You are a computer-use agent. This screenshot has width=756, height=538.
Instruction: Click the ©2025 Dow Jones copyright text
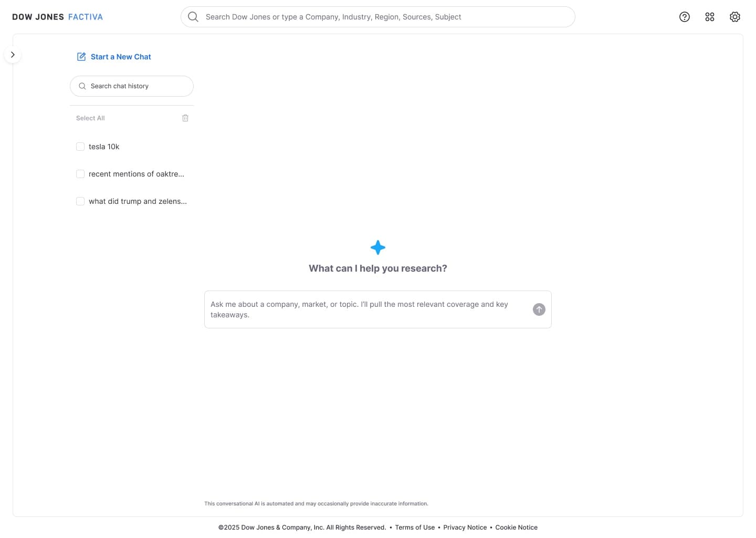pos(302,527)
